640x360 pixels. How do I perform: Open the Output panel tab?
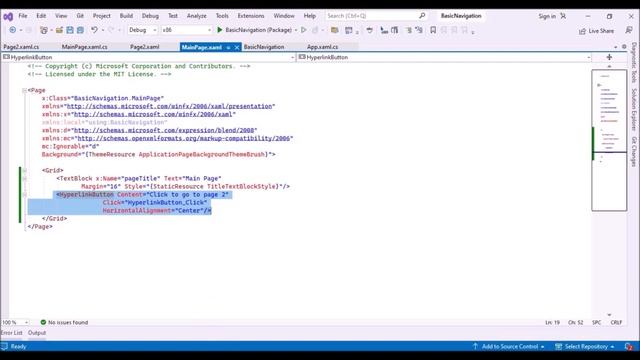[37, 333]
